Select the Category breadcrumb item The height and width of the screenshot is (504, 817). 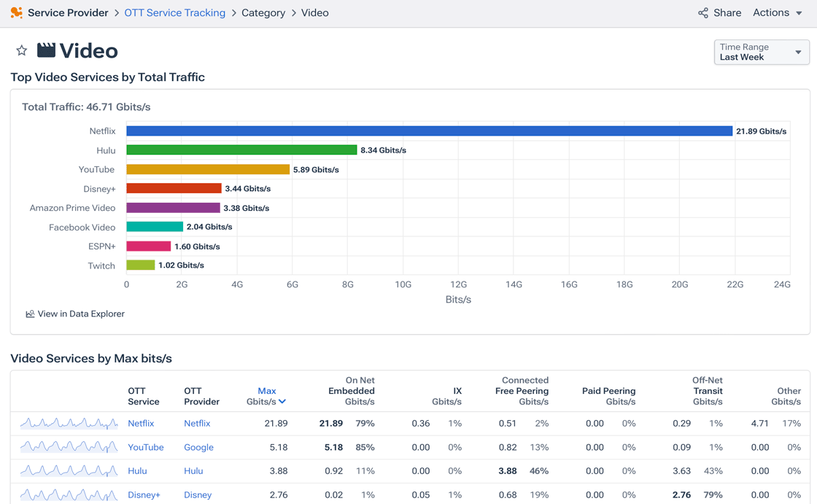click(x=263, y=12)
